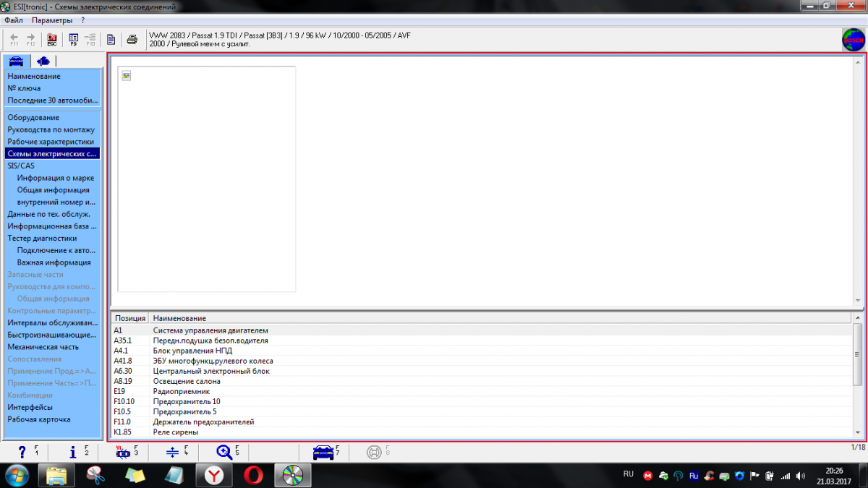Switch to the car vehicle tab
Image resolution: width=868 pixels, height=488 pixels.
16,61
